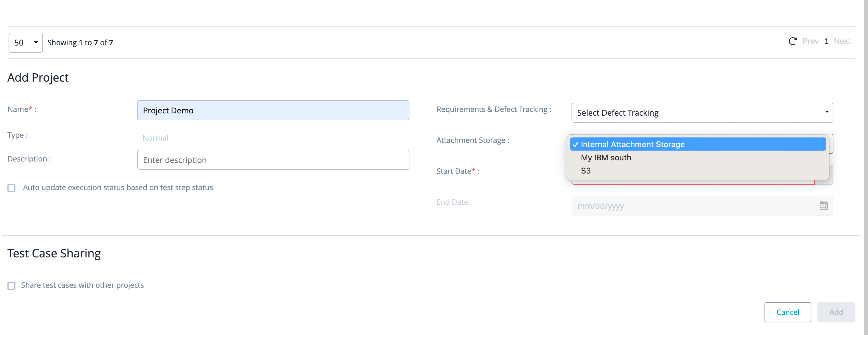Go to the Prev page link
Viewport: 868px width, 339px height.
tap(810, 41)
